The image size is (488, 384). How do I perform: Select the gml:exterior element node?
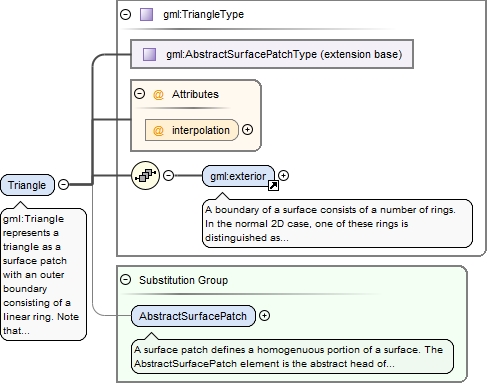[238, 176]
